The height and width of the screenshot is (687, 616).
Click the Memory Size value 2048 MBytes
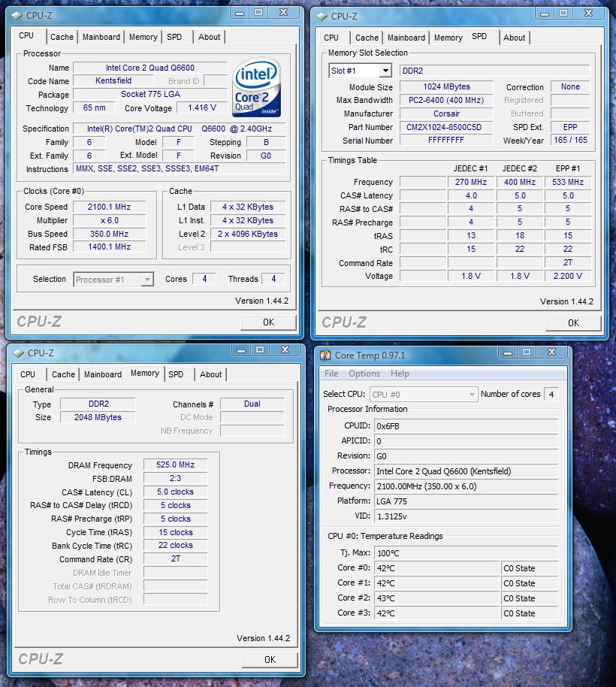coord(98,418)
